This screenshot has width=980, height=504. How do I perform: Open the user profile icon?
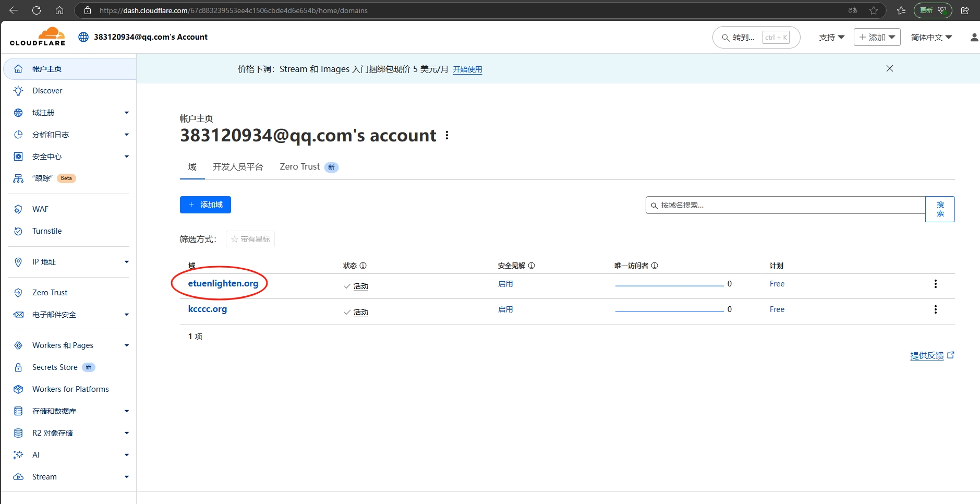click(x=974, y=37)
